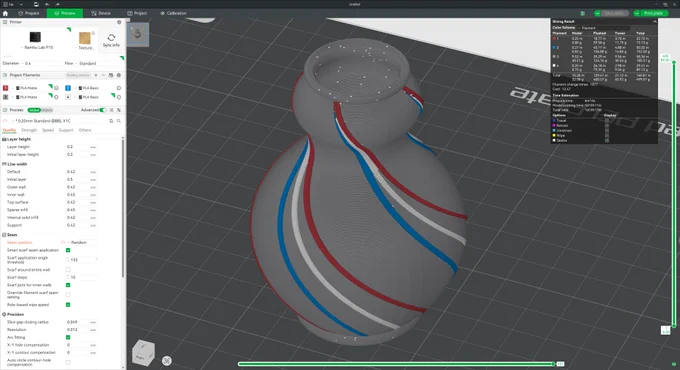Viewport: 680px width, 370px height.
Task: Click the AMS sync icon in Project Filaments
Action: 111,75
